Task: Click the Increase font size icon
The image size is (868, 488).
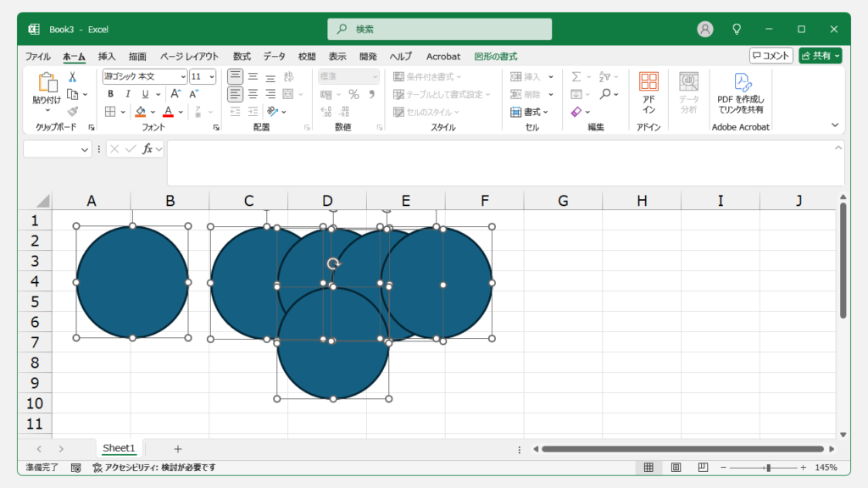Action: click(x=175, y=94)
